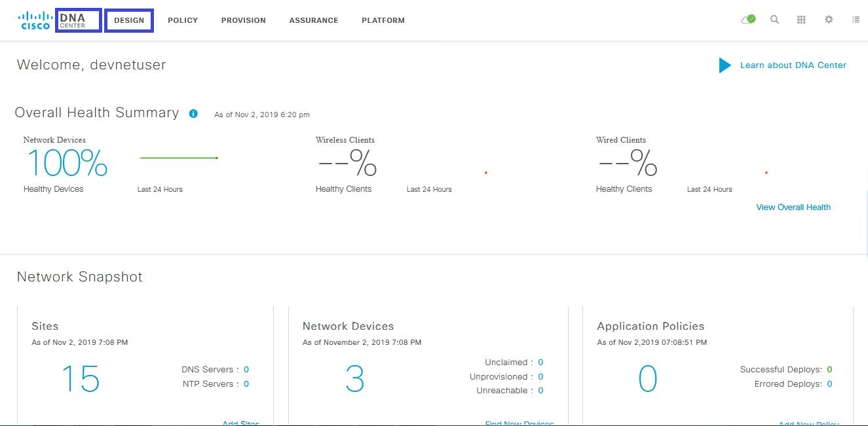This screenshot has width=868, height=426.
Task: Click the Network Devices count of 3
Action: (354, 378)
